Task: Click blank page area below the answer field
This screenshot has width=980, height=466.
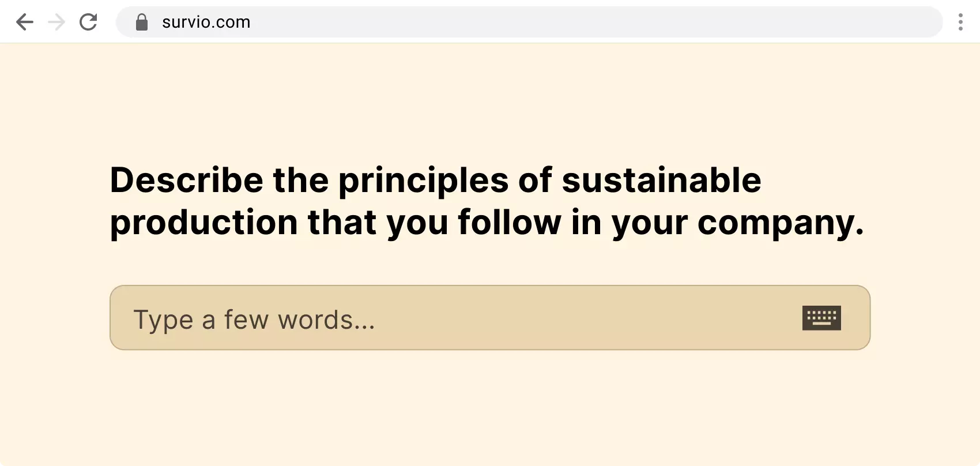Action: click(490, 409)
